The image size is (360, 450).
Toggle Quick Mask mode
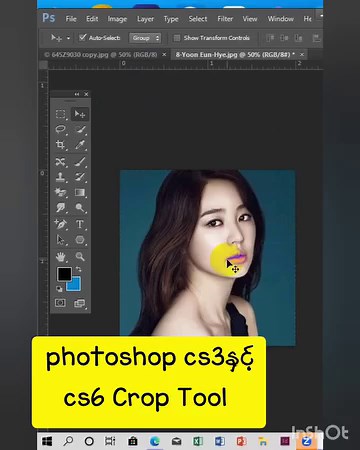tap(60, 303)
